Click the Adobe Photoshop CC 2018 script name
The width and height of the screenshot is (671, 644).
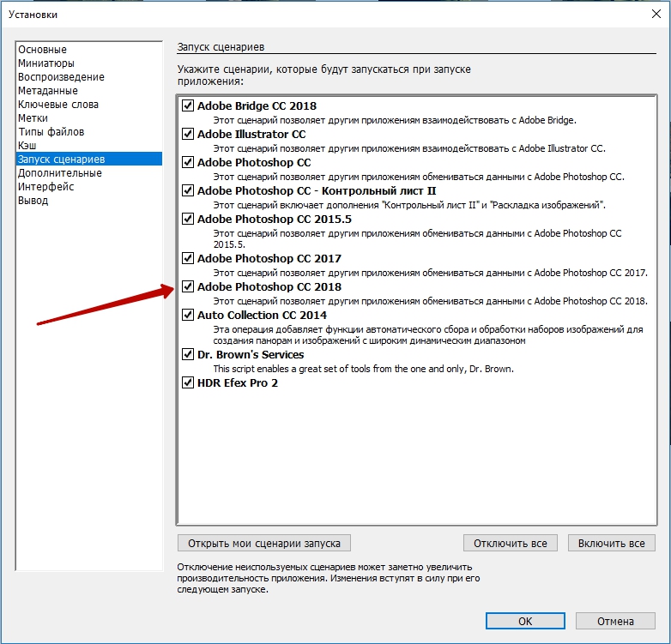(269, 286)
